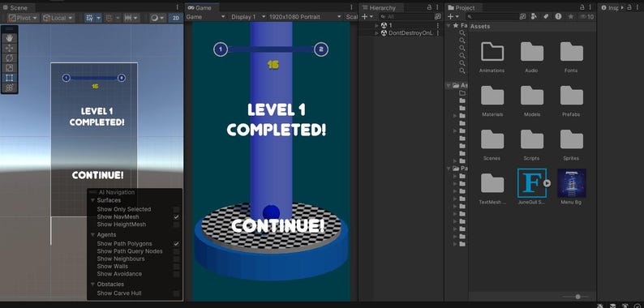
Task: Open the TextMesh Pro folder
Action: [492, 189]
